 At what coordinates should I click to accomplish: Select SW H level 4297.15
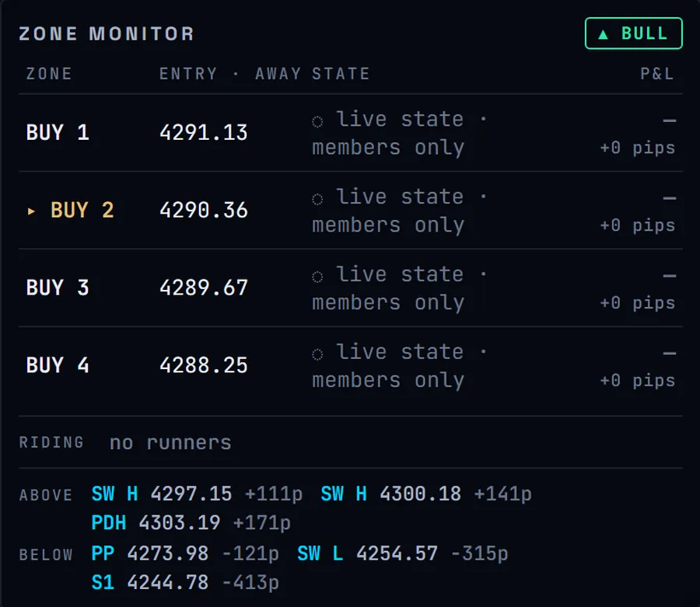pyautogui.click(x=162, y=494)
